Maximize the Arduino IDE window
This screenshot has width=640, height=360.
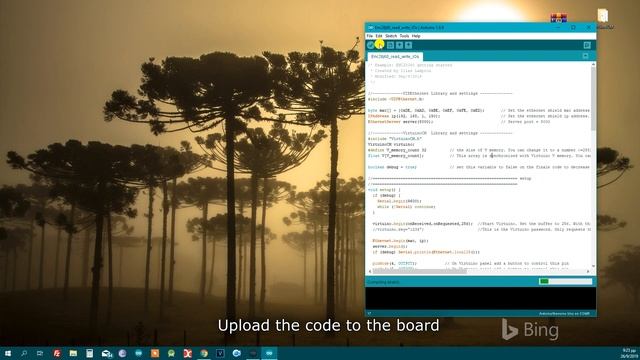pos(573,27)
